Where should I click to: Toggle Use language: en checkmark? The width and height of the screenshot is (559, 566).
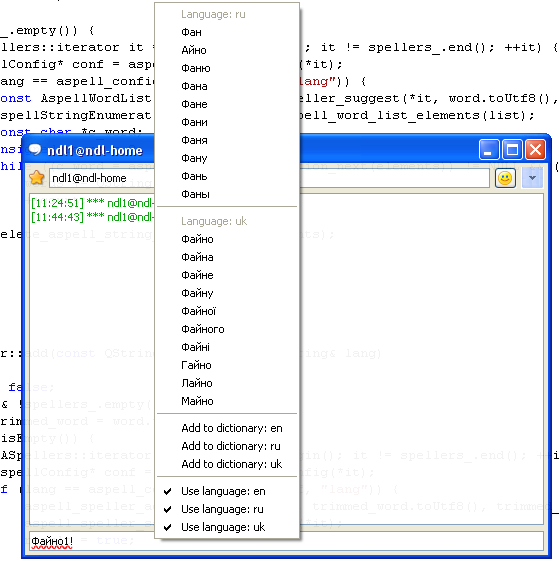pyautogui.click(x=227, y=491)
